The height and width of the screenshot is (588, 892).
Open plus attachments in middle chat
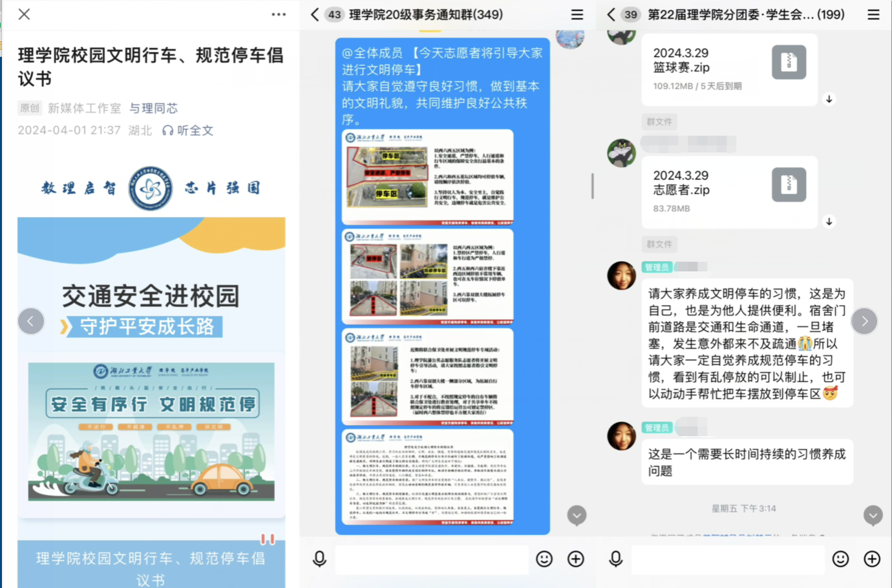[x=576, y=559]
